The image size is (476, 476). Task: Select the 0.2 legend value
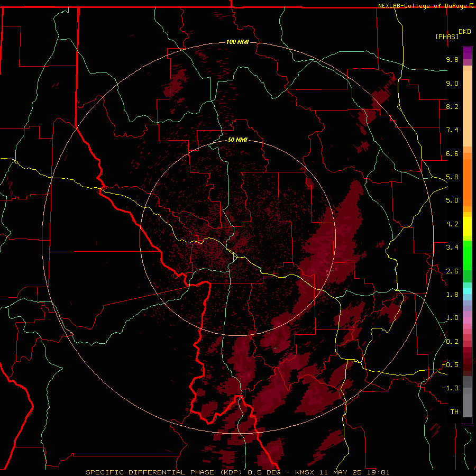[x=452, y=342]
